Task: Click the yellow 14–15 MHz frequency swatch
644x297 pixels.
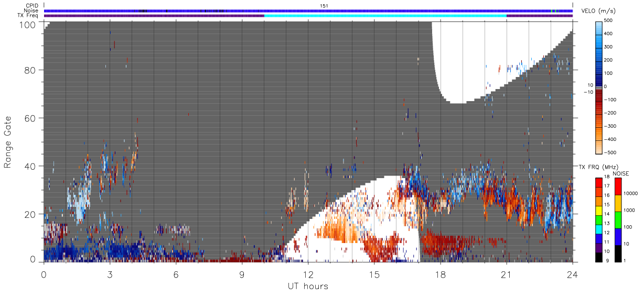Action: [x=599, y=211]
